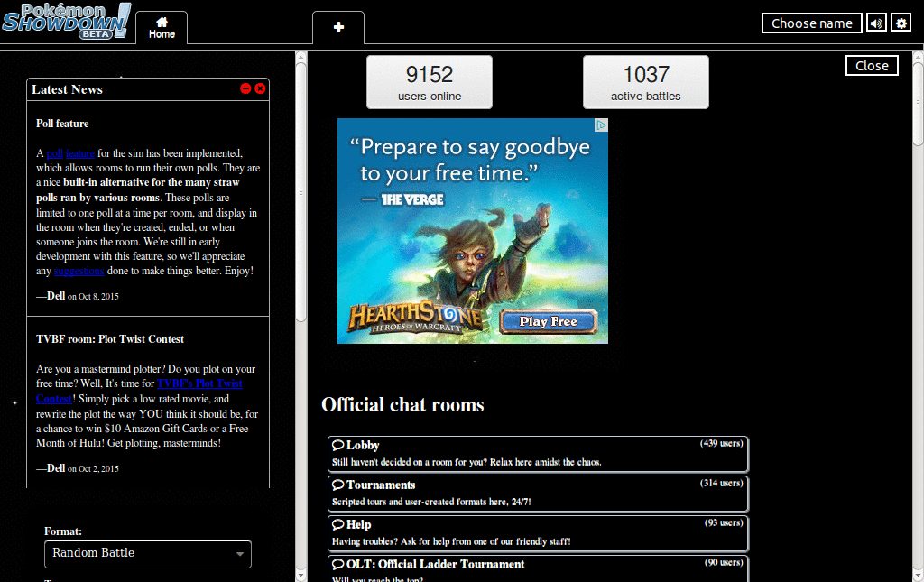The height and width of the screenshot is (582, 924).
Task: Click the '(439 users)' count text
Action: pyautogui.click(x=721, y=443)
